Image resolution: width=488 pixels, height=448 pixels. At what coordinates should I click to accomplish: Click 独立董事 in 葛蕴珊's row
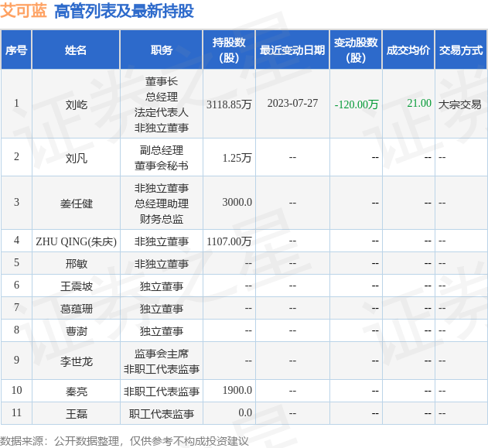[161, 309]
